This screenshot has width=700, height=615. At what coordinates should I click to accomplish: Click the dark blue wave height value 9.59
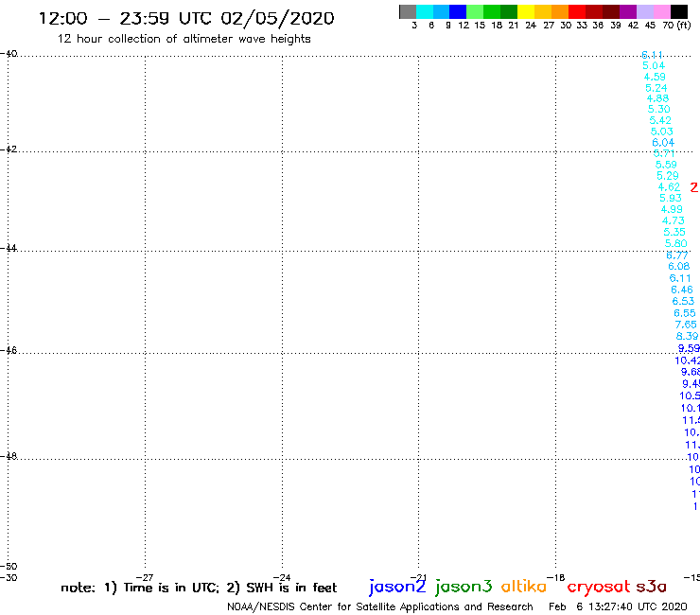pyautogui.click(x=689, y=348)
